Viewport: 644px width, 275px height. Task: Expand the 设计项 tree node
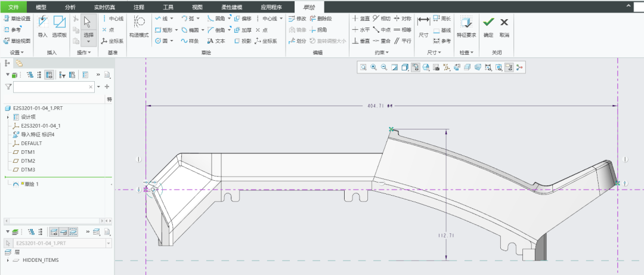coord(8,117)
